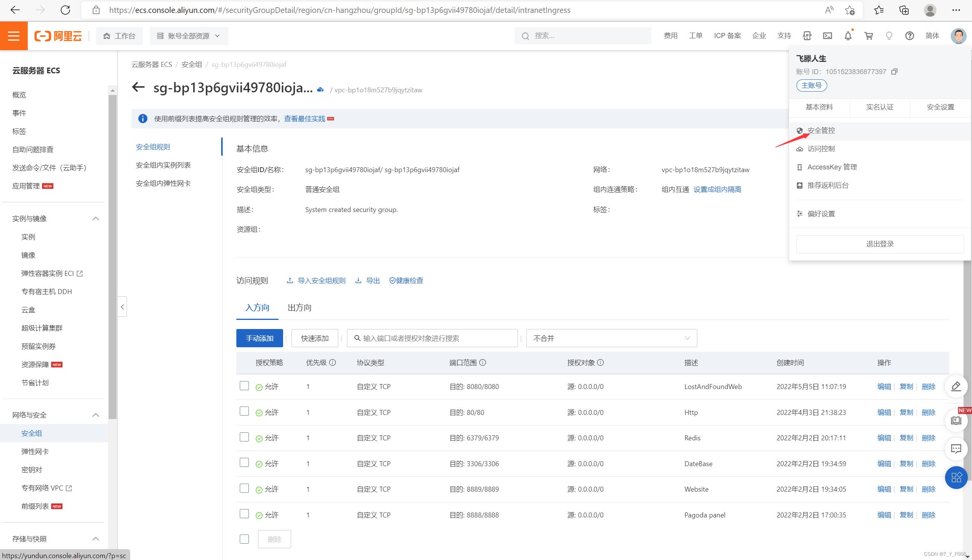Check the 6379/6379 Redis rule checkbox
972x560 pixels.
[244, 437]
